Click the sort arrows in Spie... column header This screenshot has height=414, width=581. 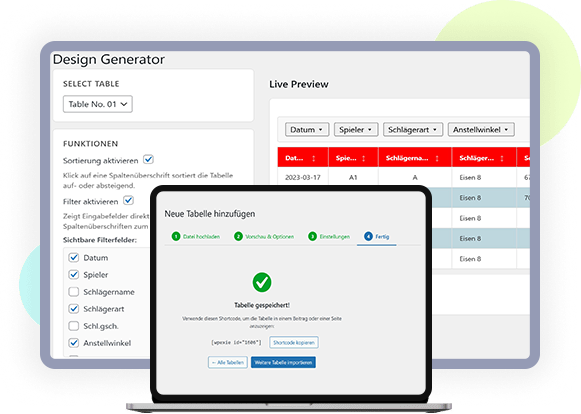tap(363, 158)
